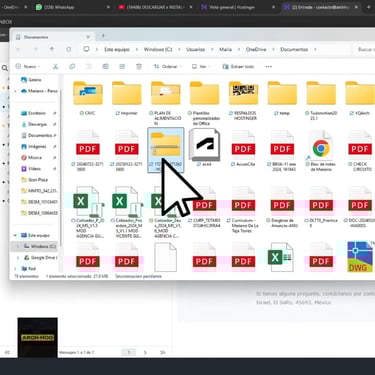Open Escritorio in the navigation pane
The image size is (375, 375).
34,113
